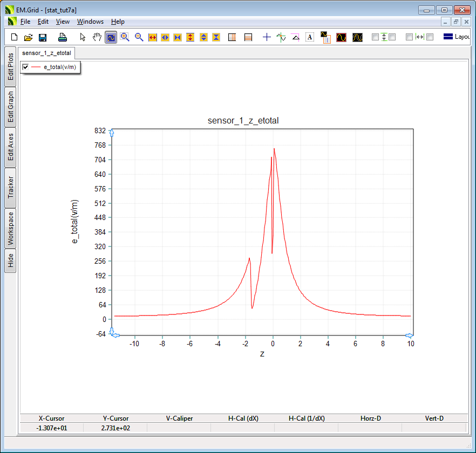This screenshot has width=476, height=453.
Task: Click the Zoom Out magnifier
Action: (x=139, y=37)
